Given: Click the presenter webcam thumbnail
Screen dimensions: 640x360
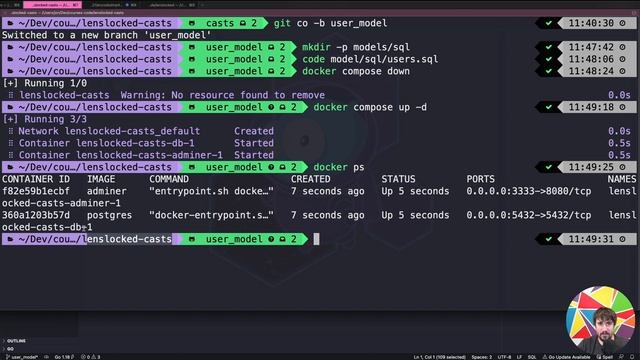Looking at the screenshot, I should click(x=600, y=320).
